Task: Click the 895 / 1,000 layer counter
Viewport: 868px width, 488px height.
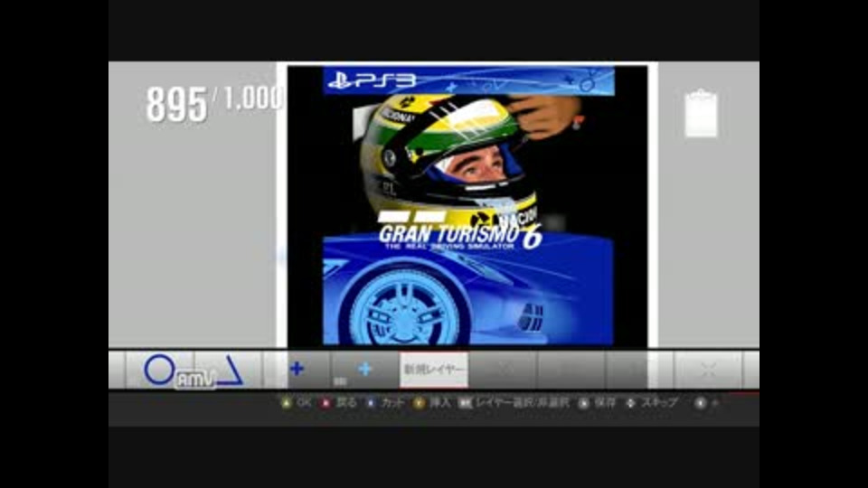Action: pyautogui.click(x=215, y=103)
